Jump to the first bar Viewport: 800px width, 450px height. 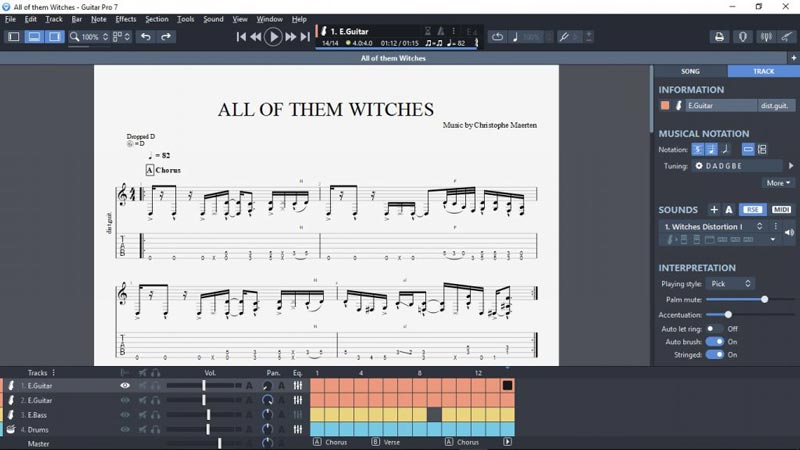241,37
